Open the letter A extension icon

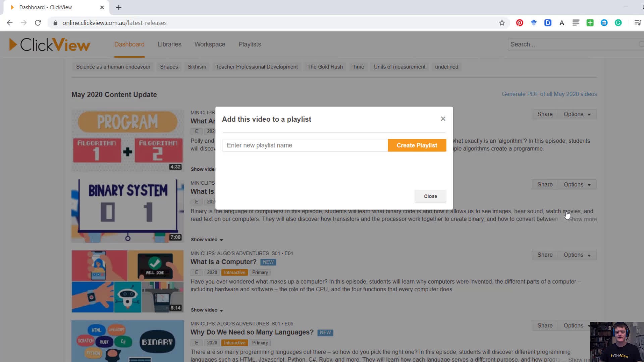tap(562, 23)
